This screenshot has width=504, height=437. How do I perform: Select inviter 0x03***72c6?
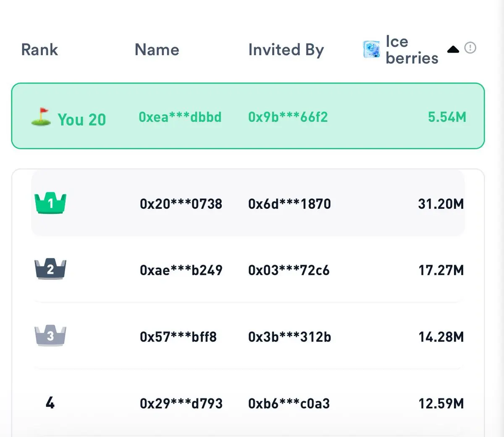pyautogui.click(x=289, y=270)
